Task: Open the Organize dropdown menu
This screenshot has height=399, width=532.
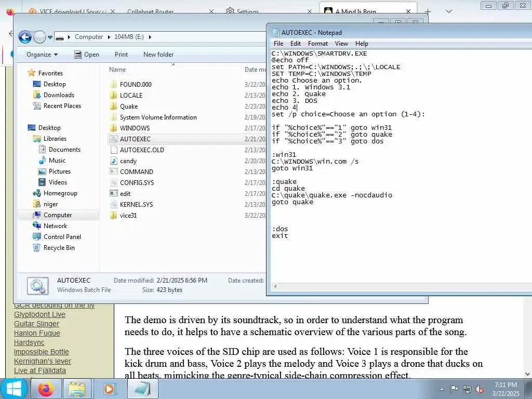Action: pyautogui.click(x=42, y=55)
